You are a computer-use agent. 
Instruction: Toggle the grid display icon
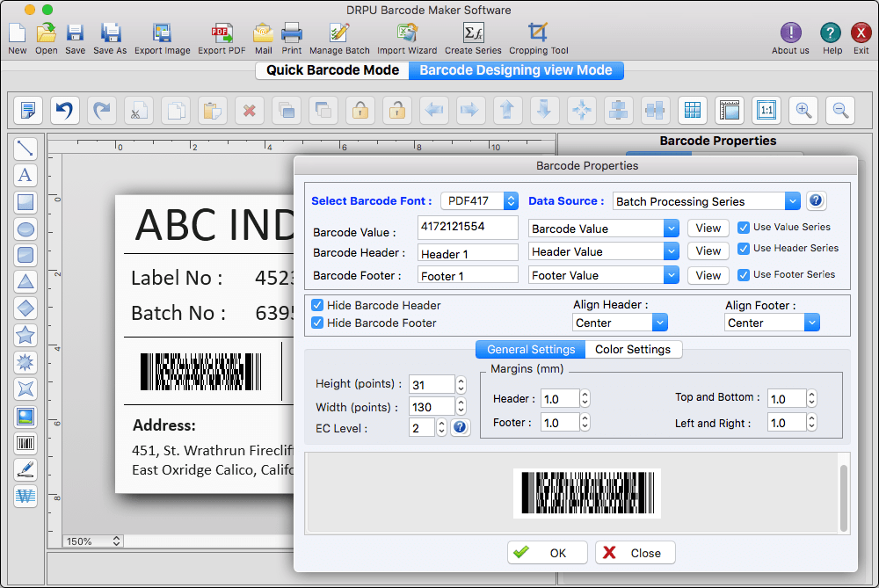[x=693, y=110]
